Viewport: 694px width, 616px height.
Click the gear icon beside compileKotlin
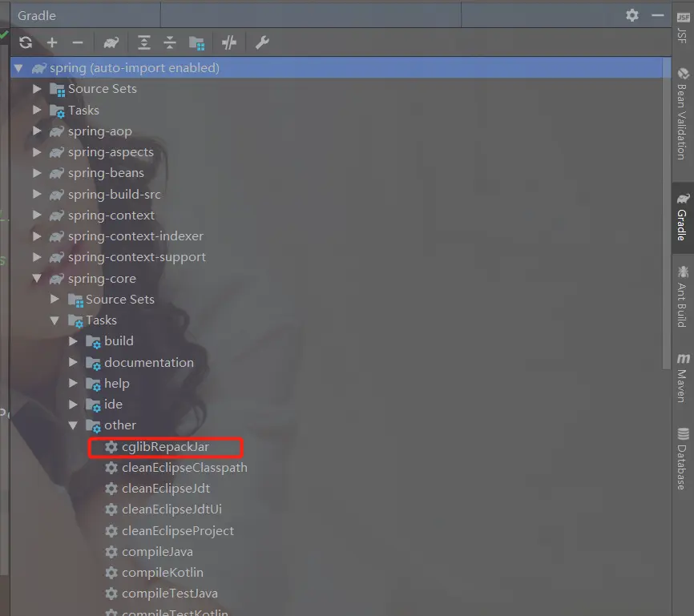(x=111, y=573)
